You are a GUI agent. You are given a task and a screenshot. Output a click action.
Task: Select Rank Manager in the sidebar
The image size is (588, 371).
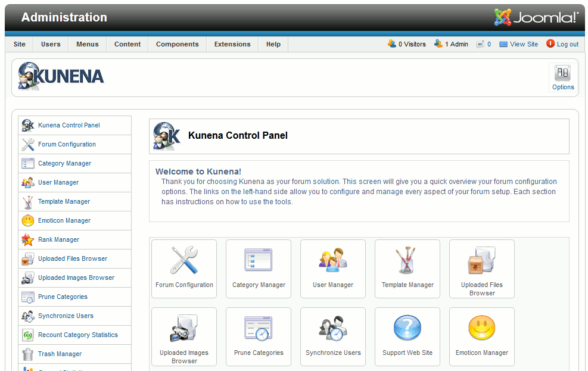[58, 239]
